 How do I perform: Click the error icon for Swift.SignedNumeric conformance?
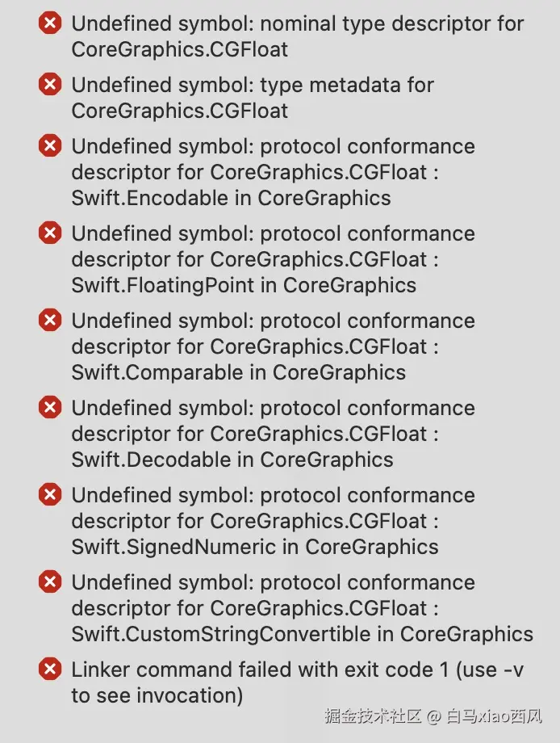click(x=50, y=495)
